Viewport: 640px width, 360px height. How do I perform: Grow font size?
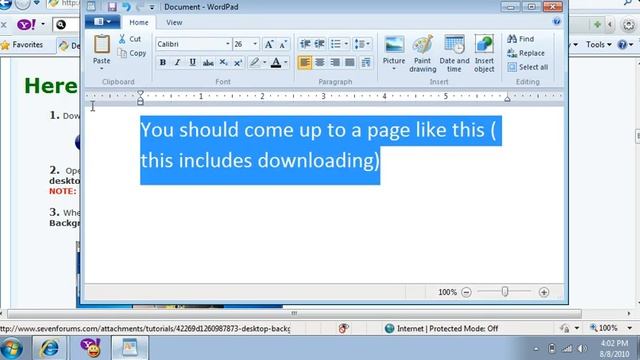click(x=269, y=44)
